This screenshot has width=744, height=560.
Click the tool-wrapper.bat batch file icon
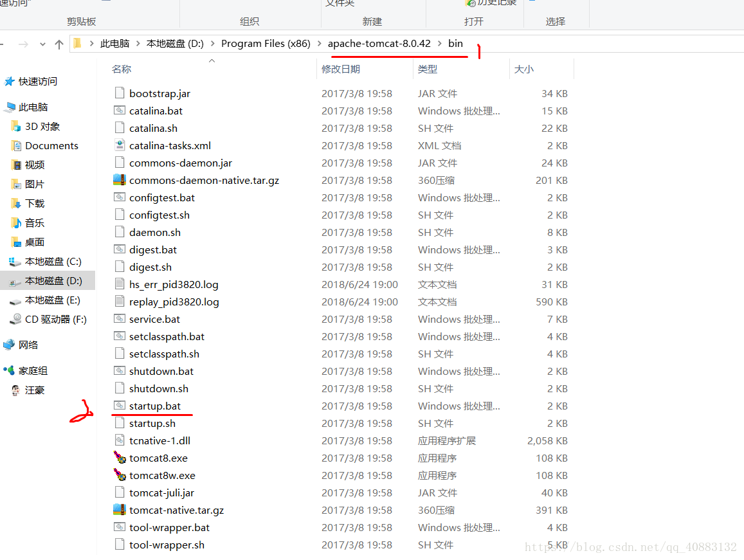click(x=120, y=527)
